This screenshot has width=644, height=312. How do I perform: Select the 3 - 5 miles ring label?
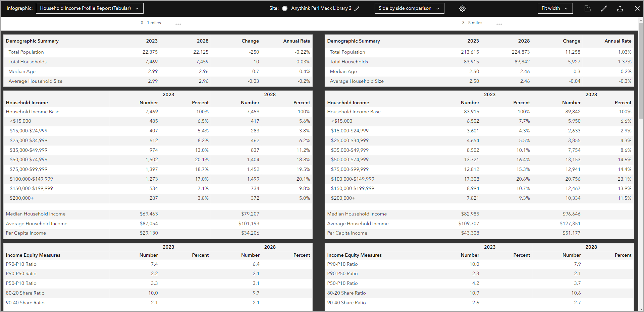[472, 23]
